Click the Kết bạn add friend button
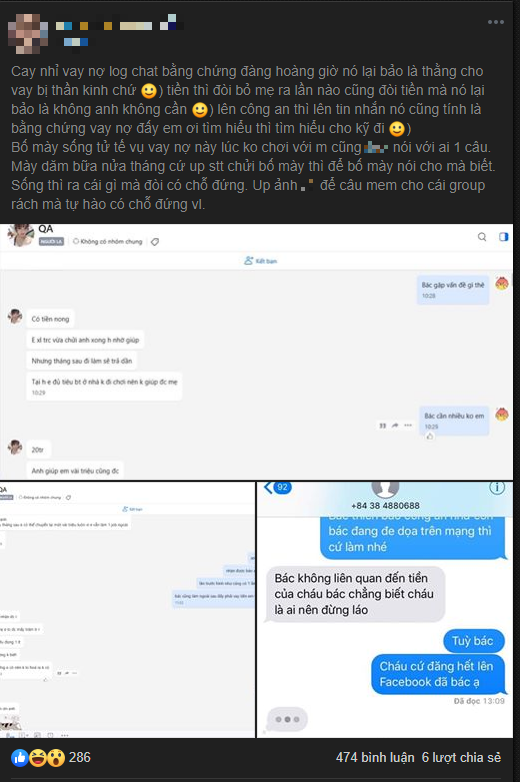Viewport: 520px width, 782px height. coord(261,261)
